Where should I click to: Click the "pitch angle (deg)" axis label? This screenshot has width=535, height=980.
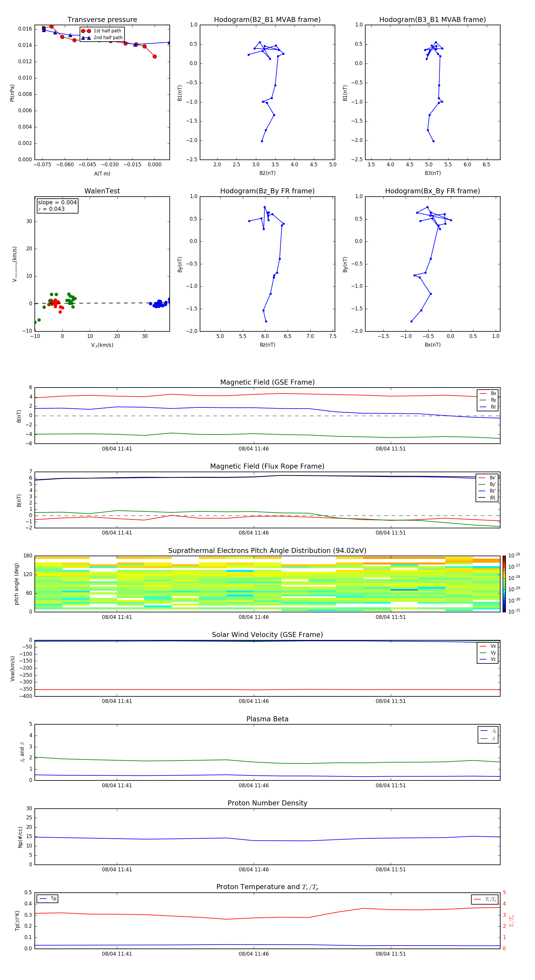(16, 584)
